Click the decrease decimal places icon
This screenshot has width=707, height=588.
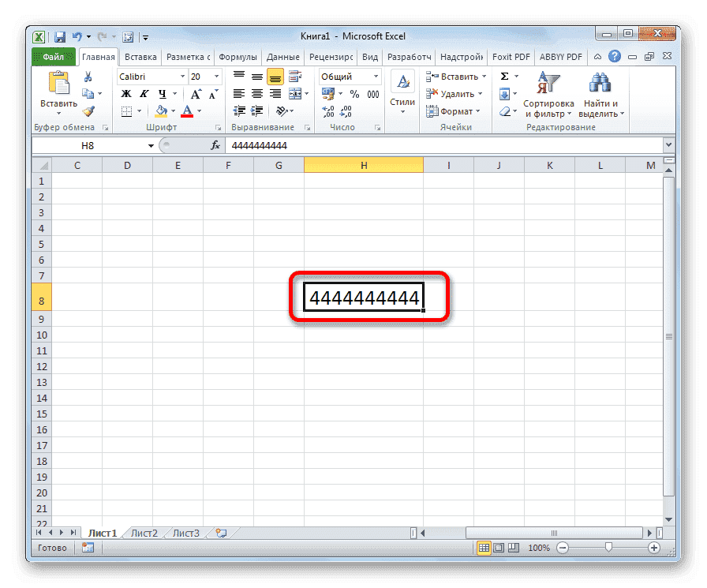click(x=346, y=112)
